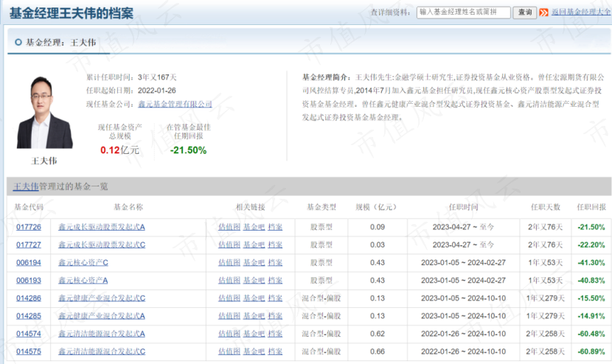Click the -21.50% best return figure under 在管基金最佳任期回报
Viewport: 612px width, 364px height.
click(x=188, y=150)
